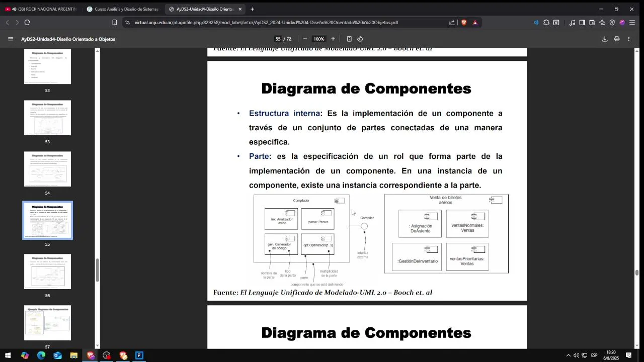Click the audio playing indicator in toolbar
Viewport: 644px width, 362px height.
pyautogui.click(x=536, y=22)
